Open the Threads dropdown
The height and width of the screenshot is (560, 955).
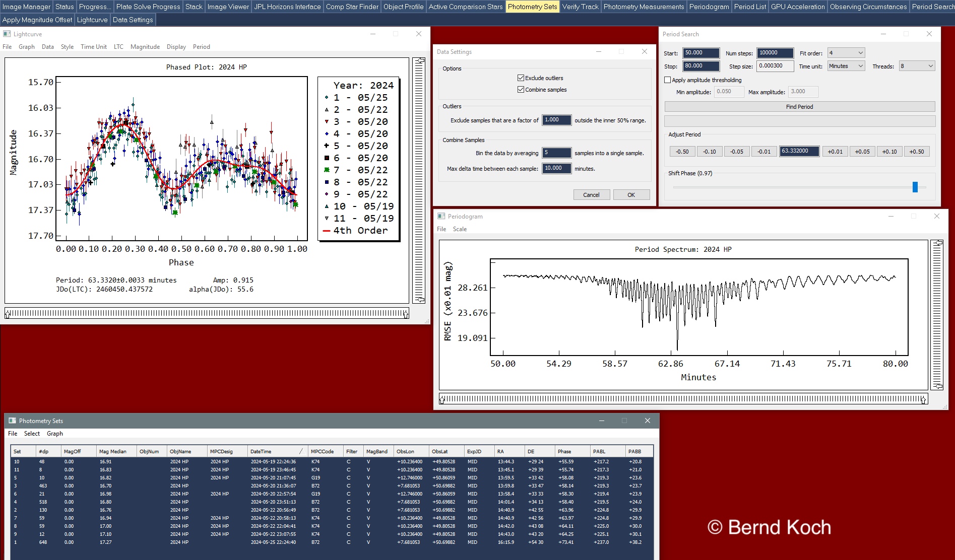click(917, 66)
